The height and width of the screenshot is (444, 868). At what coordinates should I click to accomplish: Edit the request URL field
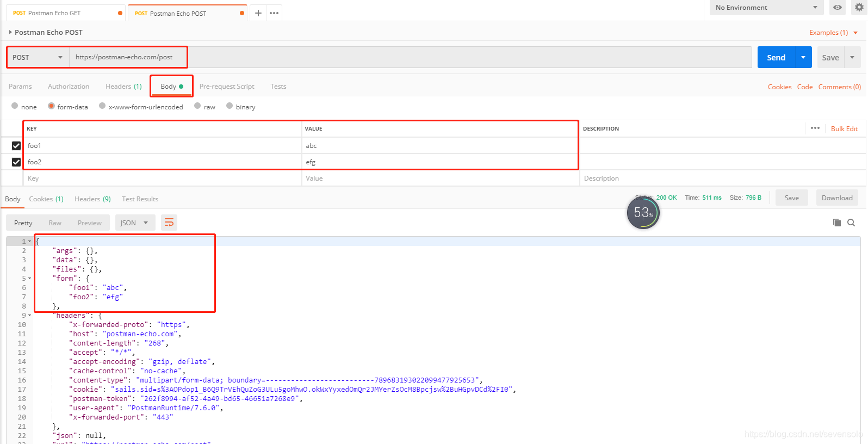click(x=411, y=57)
